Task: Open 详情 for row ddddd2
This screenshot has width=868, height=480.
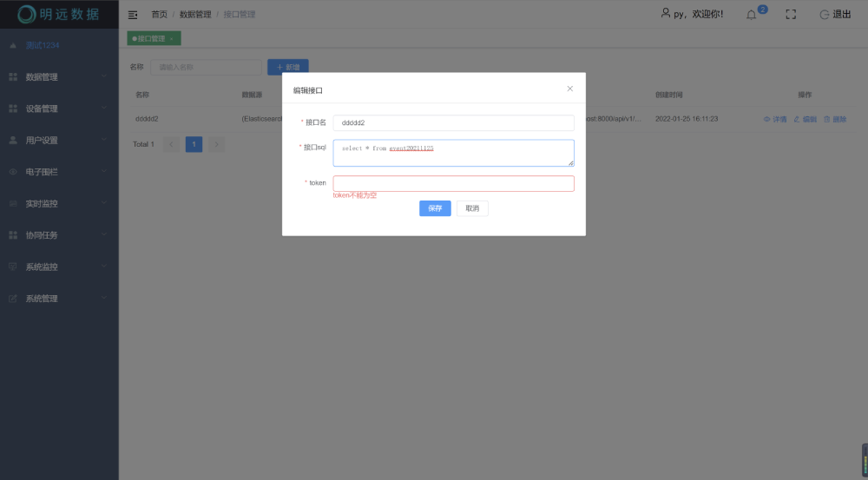Action: tap(774, 119)
